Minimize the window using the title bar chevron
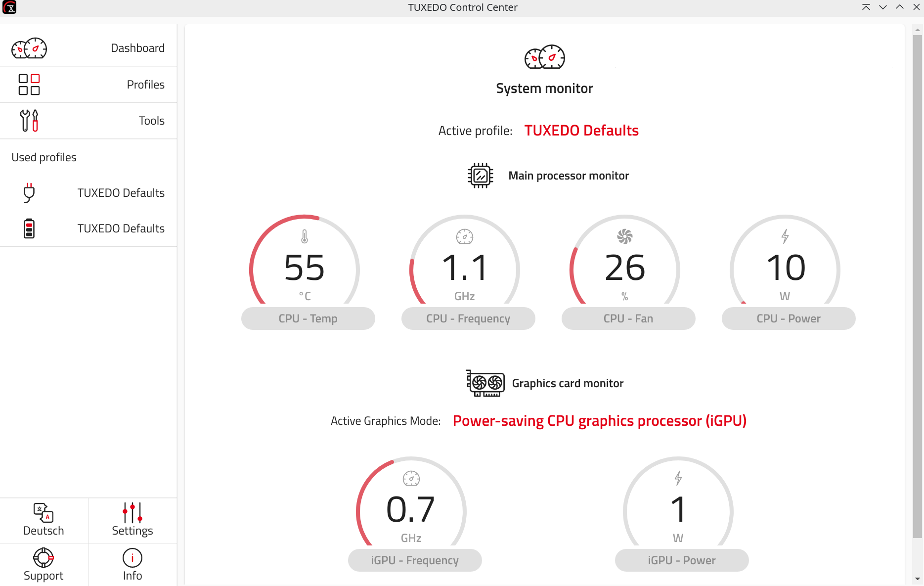 (883, 7)
